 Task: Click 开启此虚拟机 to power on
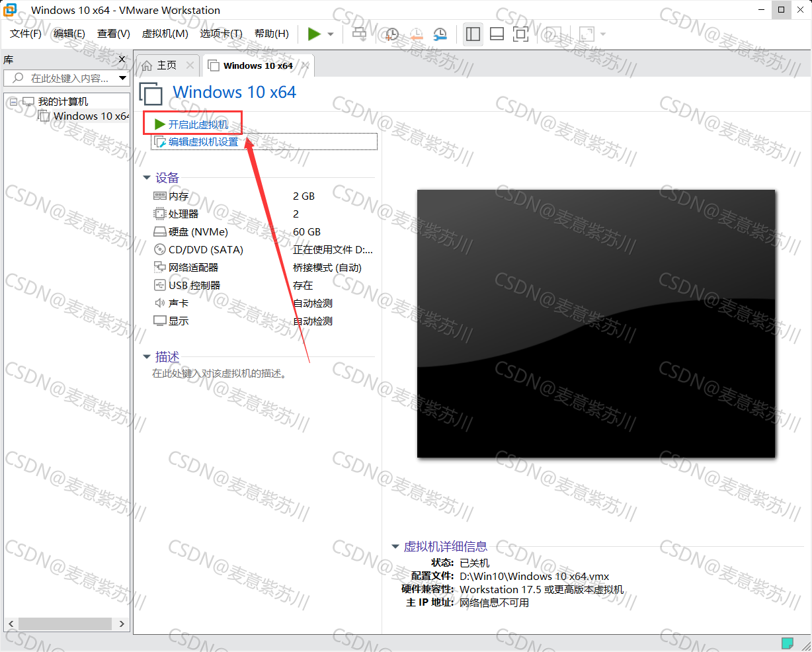tap(198, 124)
